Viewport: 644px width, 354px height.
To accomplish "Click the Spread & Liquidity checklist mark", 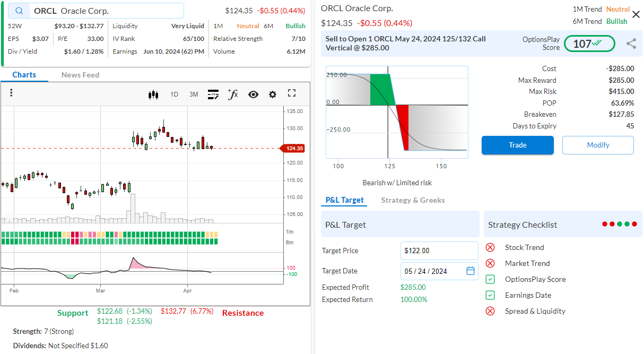I will [490, 311].
